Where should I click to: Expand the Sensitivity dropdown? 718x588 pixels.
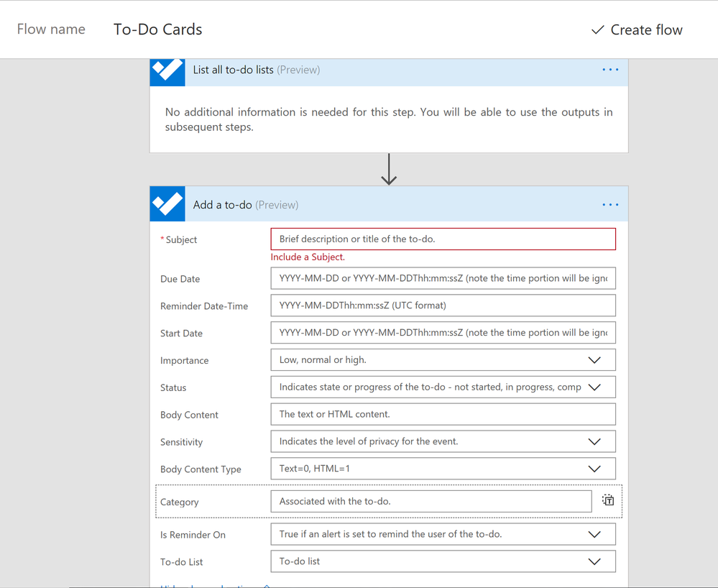click(x=594, y=442)
